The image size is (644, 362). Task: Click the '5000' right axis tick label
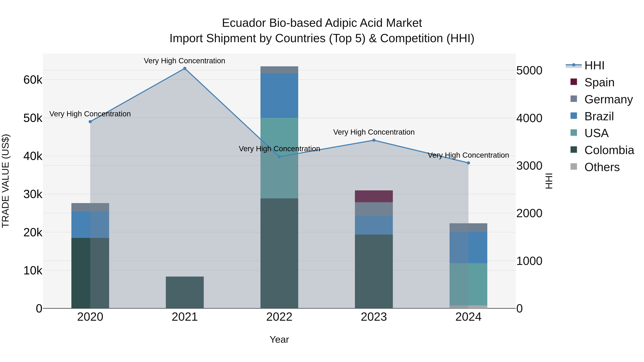pyautogui.click(x=529, y=70)
